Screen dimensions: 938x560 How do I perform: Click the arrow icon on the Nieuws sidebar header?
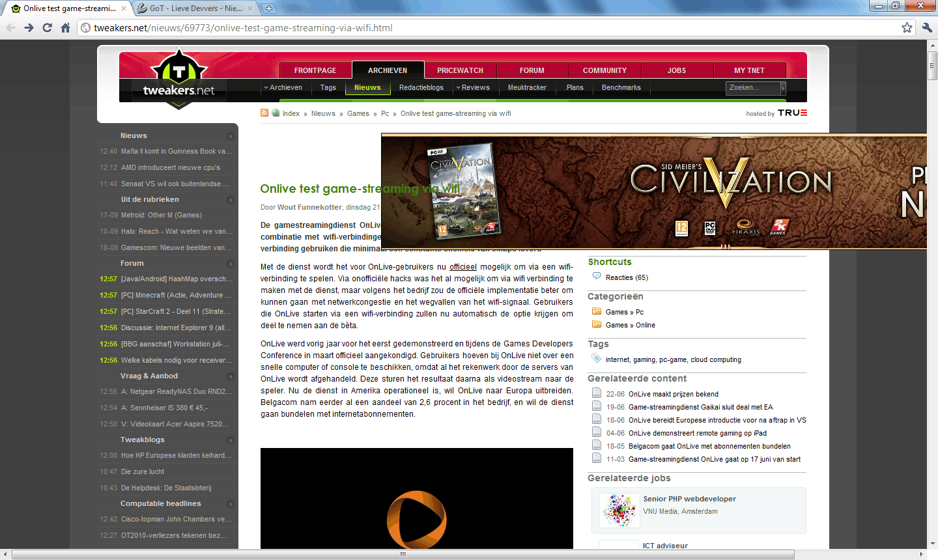[231, 136]
